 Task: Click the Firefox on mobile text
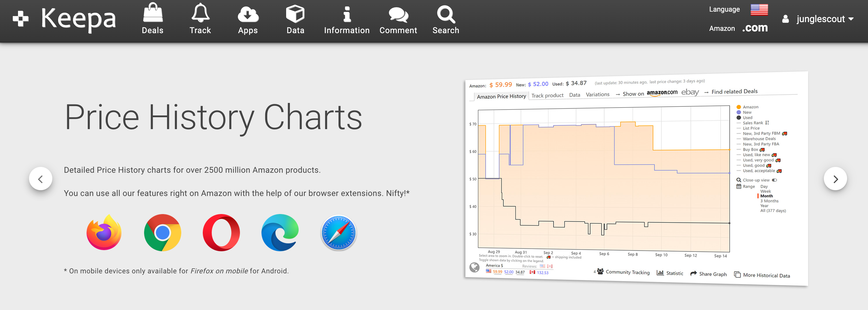(x=219, y=271)
